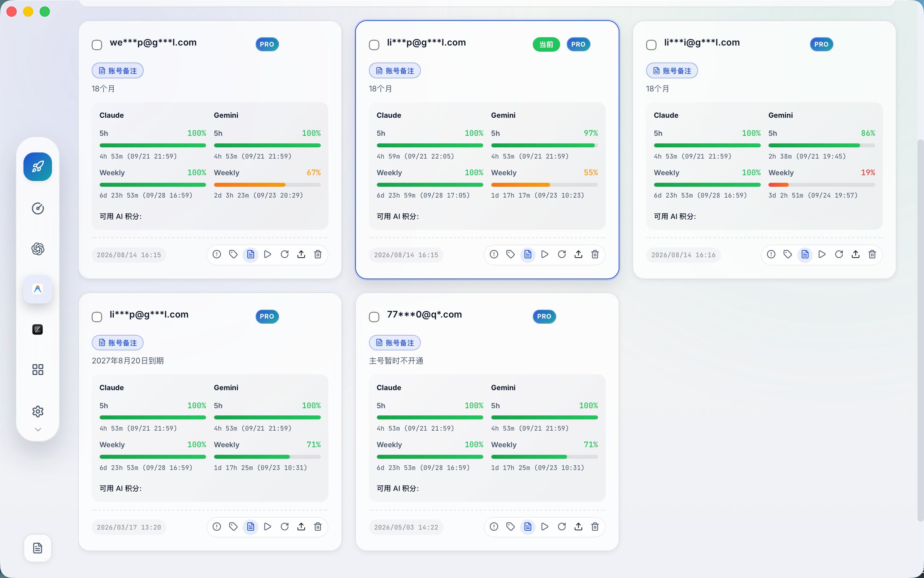The image size is (924, 578).
Task: Tick checkbox for li***i@g***l.com account
Action: click(x=651, y=45)
